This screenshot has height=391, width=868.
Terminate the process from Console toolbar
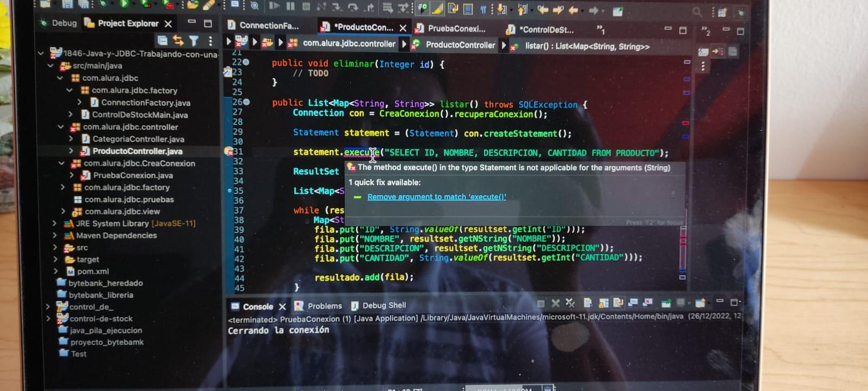coord(541,304)
